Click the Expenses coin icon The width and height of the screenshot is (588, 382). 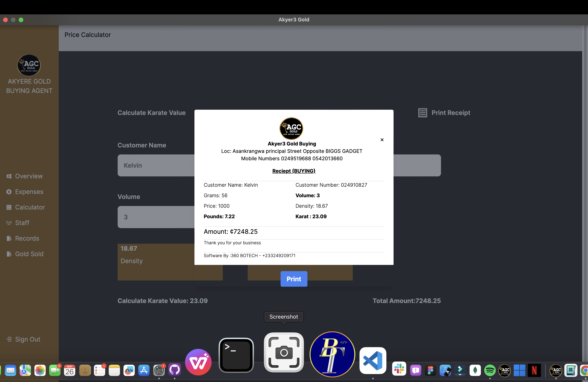pos(9,192)
